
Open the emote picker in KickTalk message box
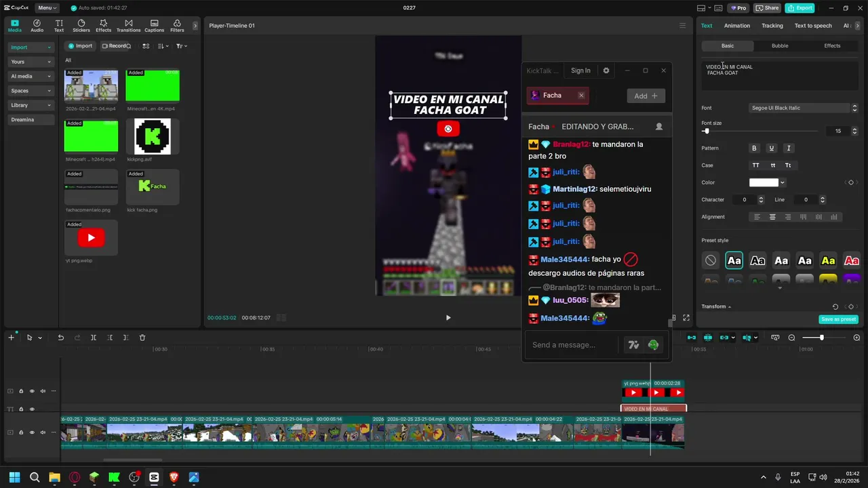pos(653,345)
